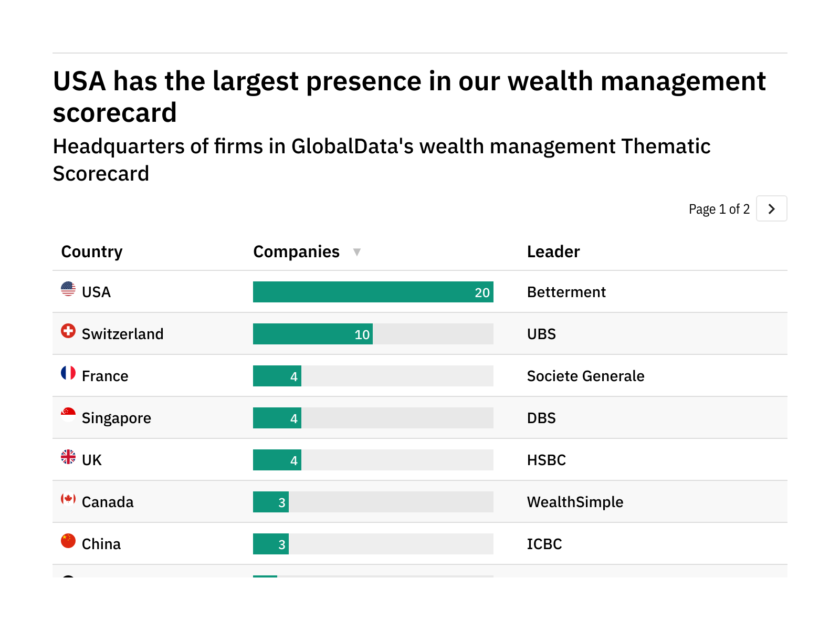Sort table by Country column header
The height and width of the screenshot is (630, 840).
pos(92,252)
